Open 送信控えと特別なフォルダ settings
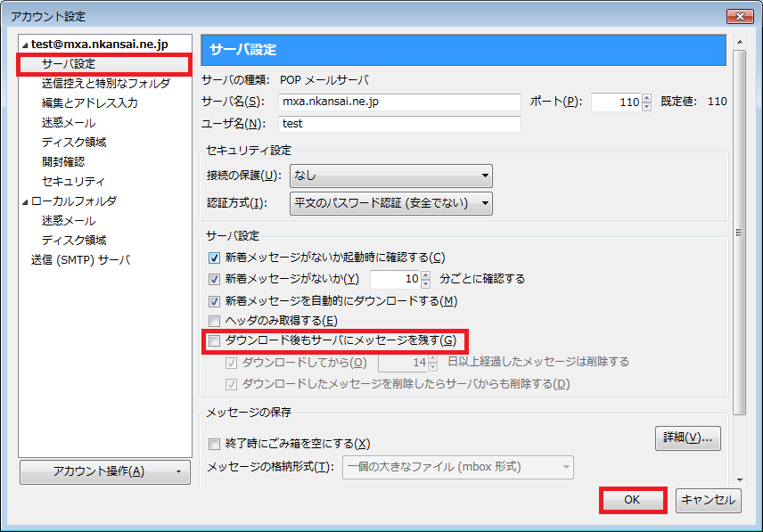 pos(106,84)
